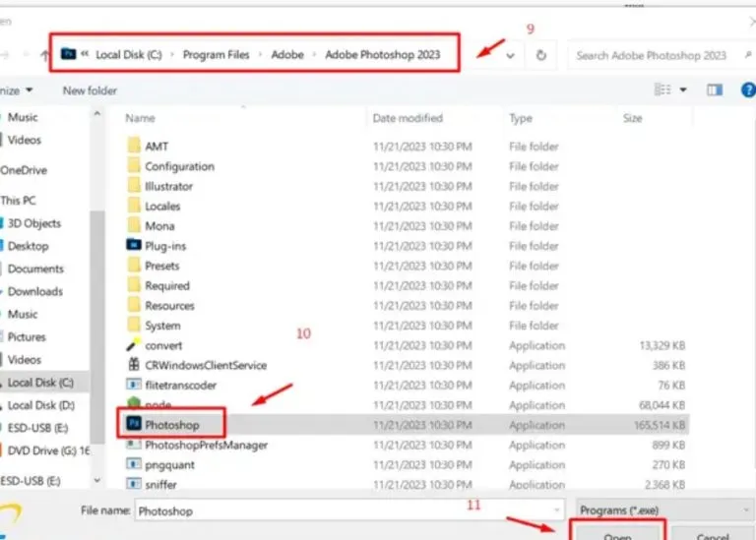Click the navigation pane scroll-down arrow

(x=96, y=480)
